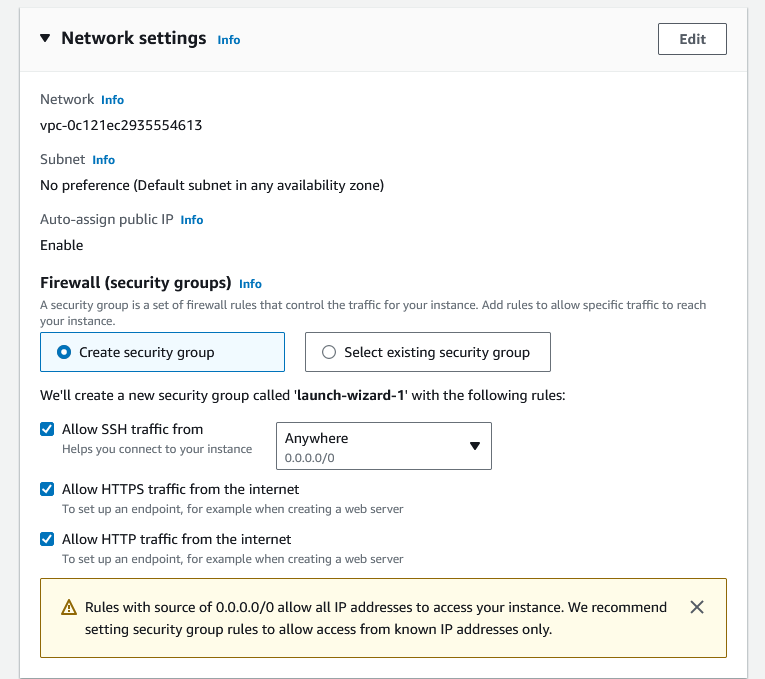Collapse the Network settings section triangle

tap(45, 38)
